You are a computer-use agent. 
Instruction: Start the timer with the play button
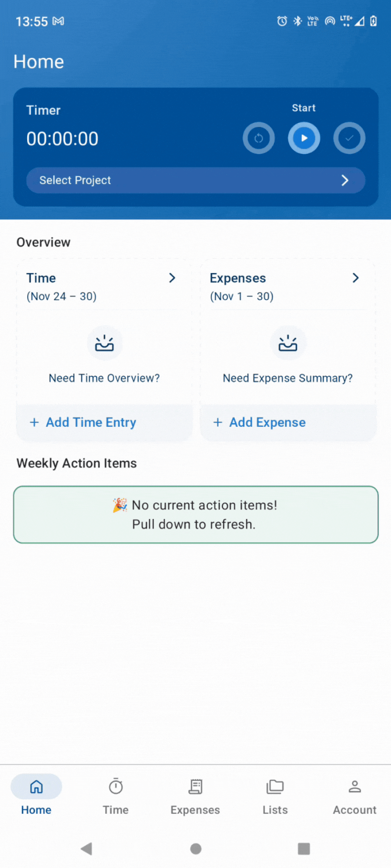click(x=304, y=138)
